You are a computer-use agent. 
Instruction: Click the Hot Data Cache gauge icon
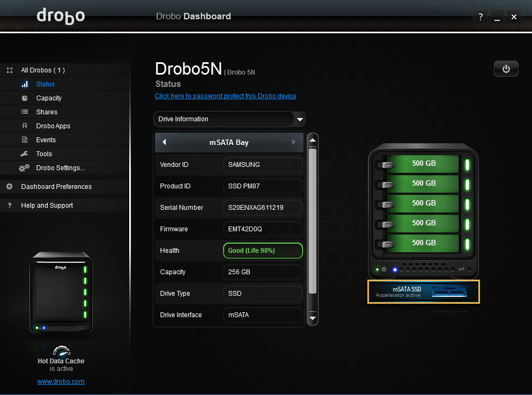pos(62,350)
